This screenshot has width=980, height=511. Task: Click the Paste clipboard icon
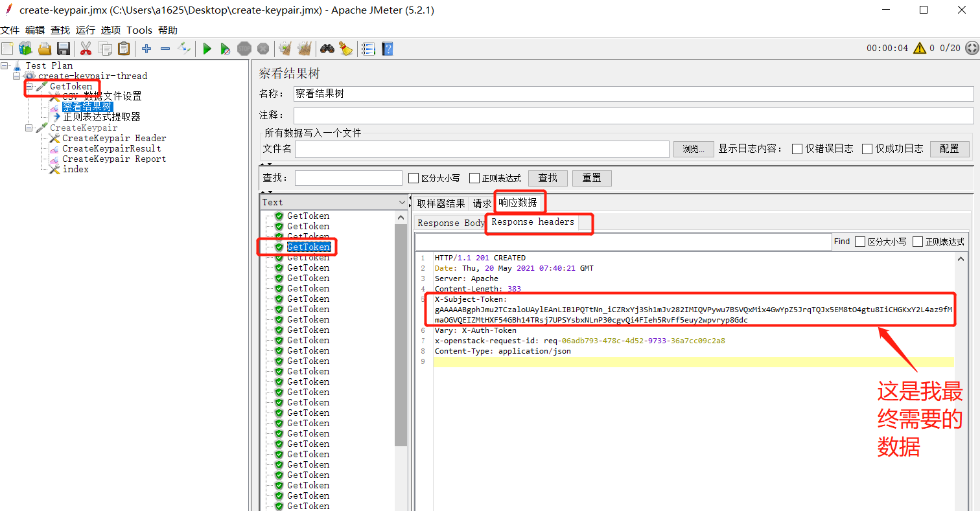[x=123, y=49]
